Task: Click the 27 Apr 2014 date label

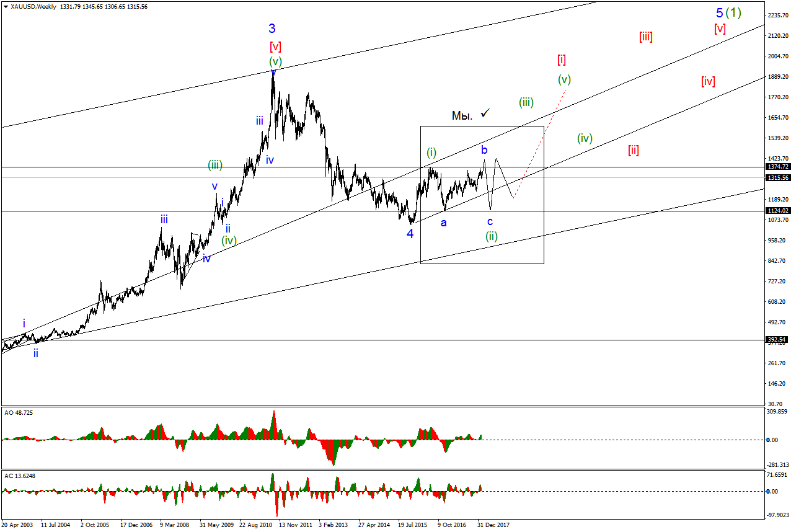Action: [374, 525]
